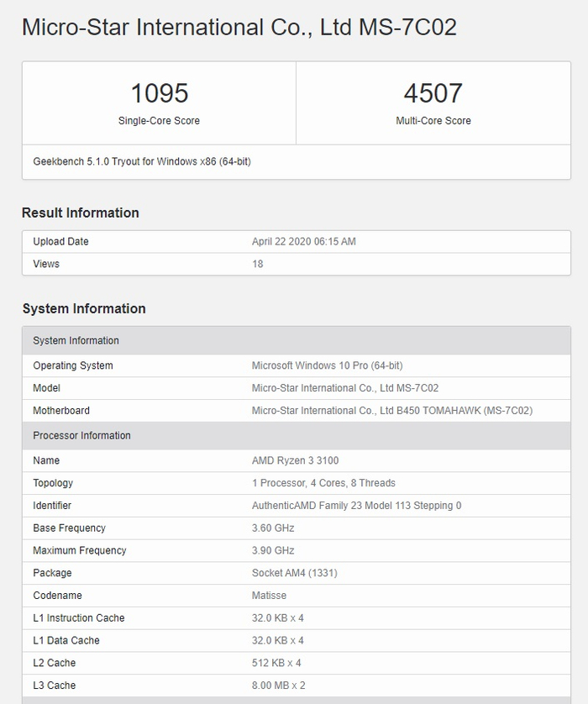Select upload date April 22 2020 06:15 AM
The width and height of the screenshot is (588, 704).
pyautogui.click(x=304, y=241)
